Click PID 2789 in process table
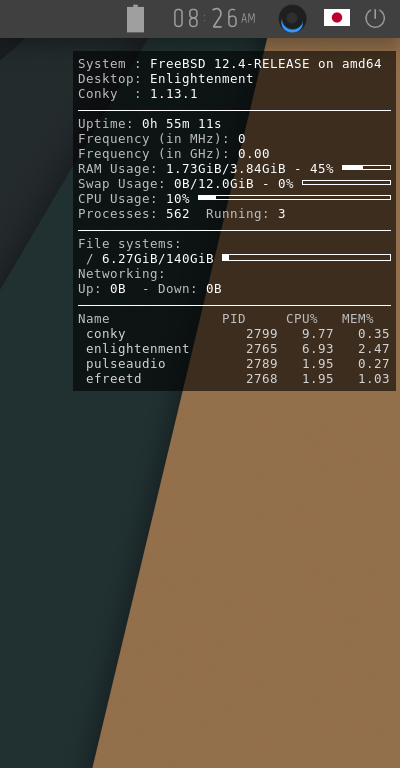Image resolution: width=400 pixels, height=768 pixels. coord(262,364)
